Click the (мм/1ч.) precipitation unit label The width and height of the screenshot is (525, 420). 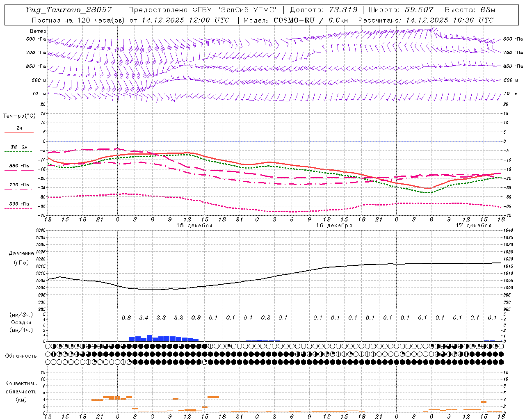coord(21,330)
